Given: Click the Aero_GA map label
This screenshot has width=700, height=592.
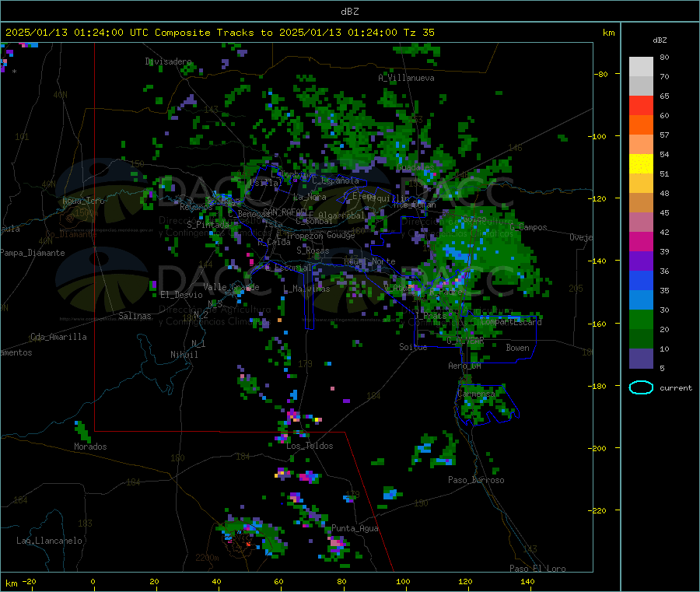Looking at the screenshot, I should coord(464,366).
